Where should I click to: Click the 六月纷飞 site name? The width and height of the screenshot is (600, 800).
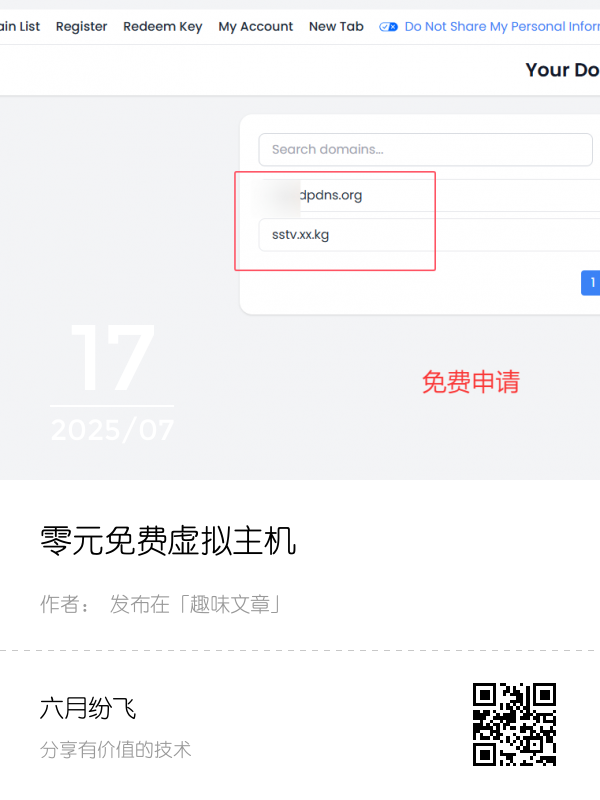point(88,708)
